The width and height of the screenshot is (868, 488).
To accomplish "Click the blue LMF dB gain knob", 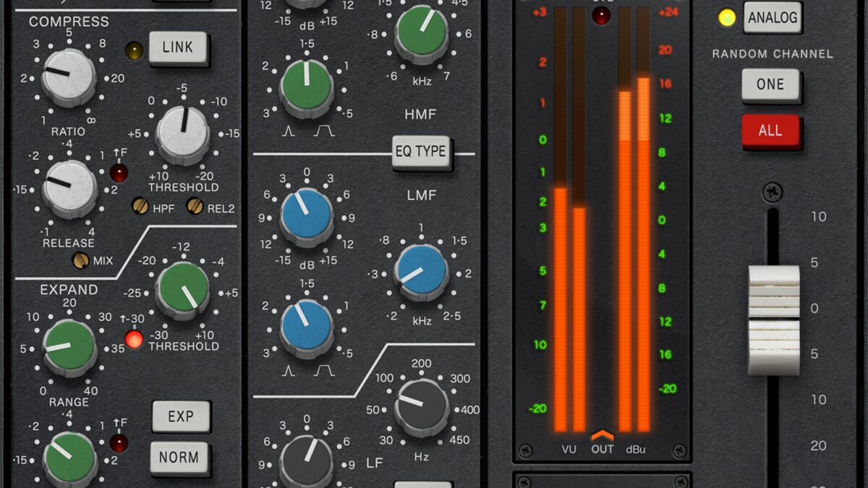I will click(x=307, y=215).
